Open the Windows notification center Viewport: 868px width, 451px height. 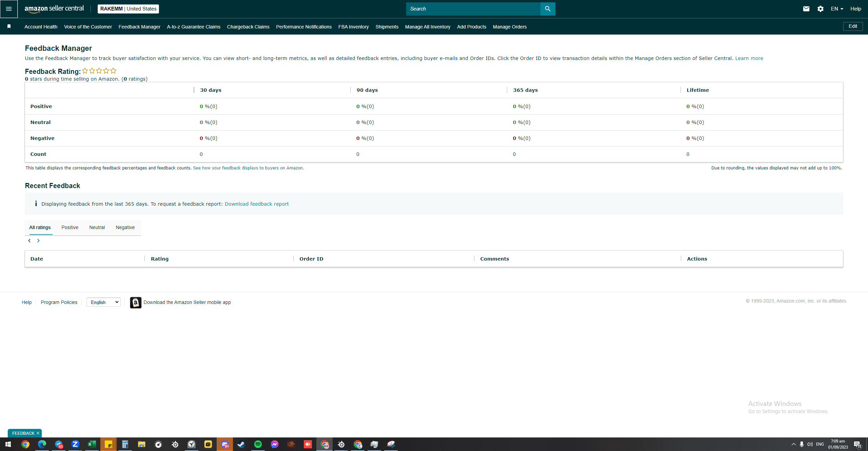858,445
